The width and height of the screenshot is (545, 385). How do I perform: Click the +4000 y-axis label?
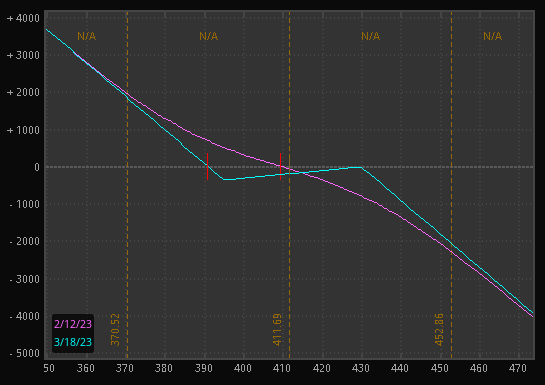coord(23,18)
